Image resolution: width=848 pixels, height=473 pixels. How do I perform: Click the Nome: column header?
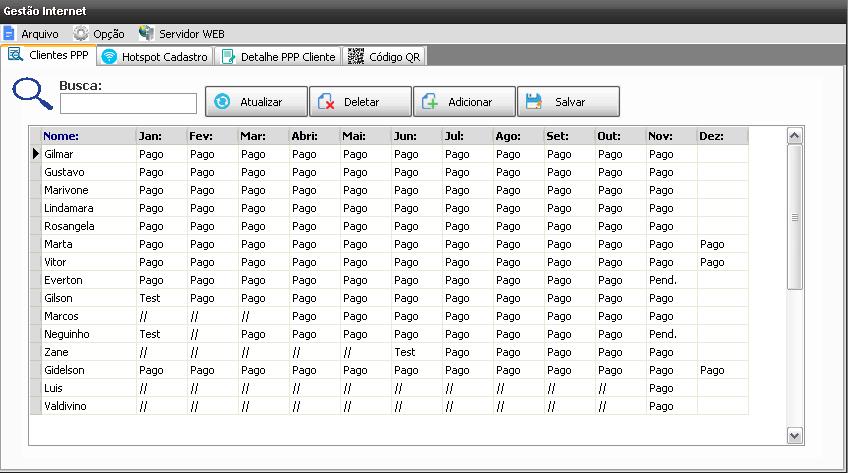pos(89,136)
